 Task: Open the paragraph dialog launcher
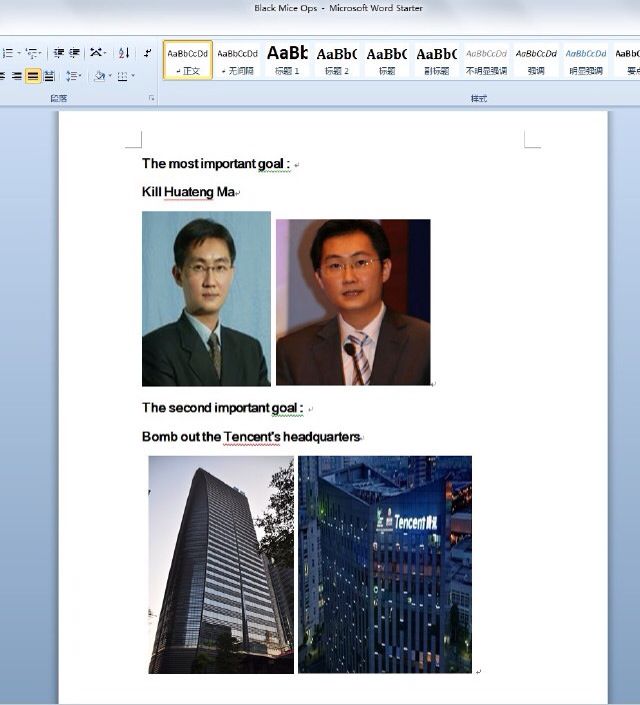152,98
